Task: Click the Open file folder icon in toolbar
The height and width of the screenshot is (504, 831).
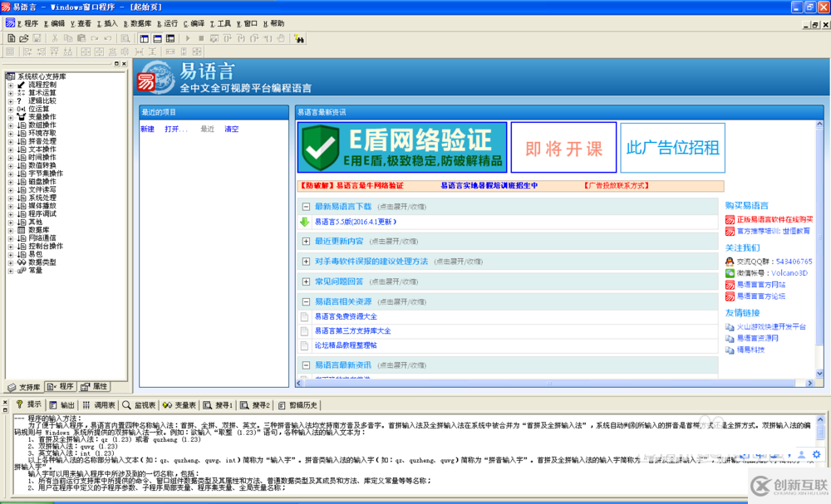Action: [x=24, y=38]
